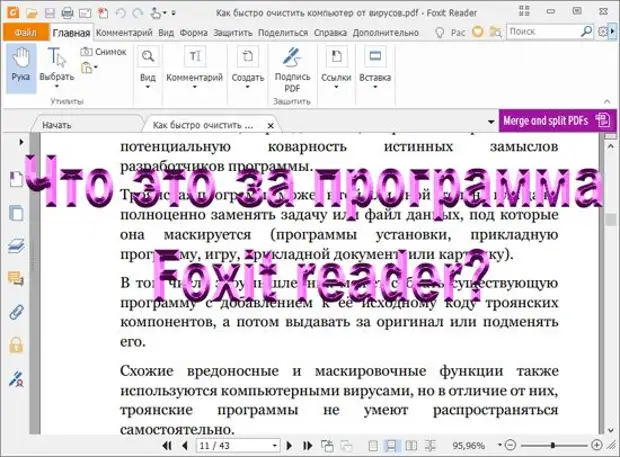Switch to single page view mode

pos(373,444)
